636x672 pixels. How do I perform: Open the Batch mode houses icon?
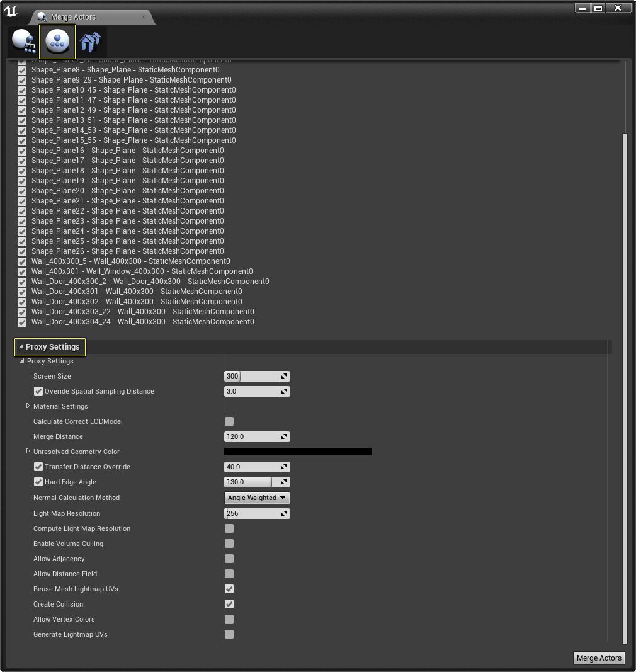pos(90,41)
